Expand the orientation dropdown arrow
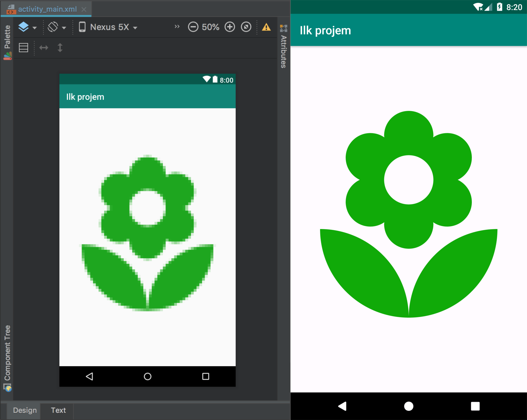The image size is (527, 420). [x=64, y=28]
